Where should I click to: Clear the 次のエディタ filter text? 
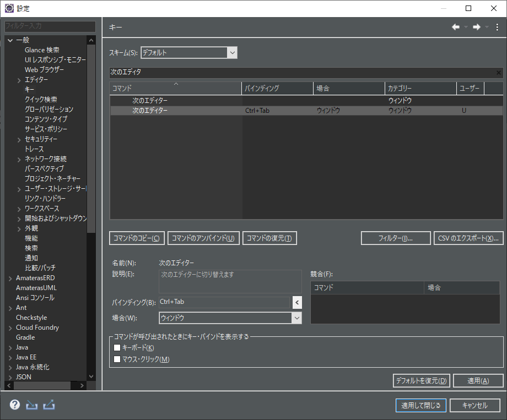click(499, 73)
